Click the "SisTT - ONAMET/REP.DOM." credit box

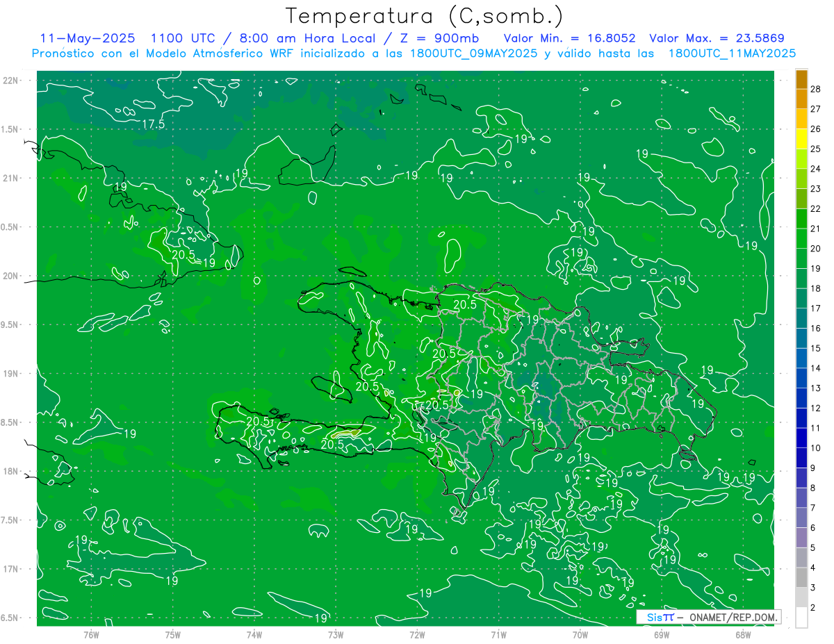(x=709, y=617)
